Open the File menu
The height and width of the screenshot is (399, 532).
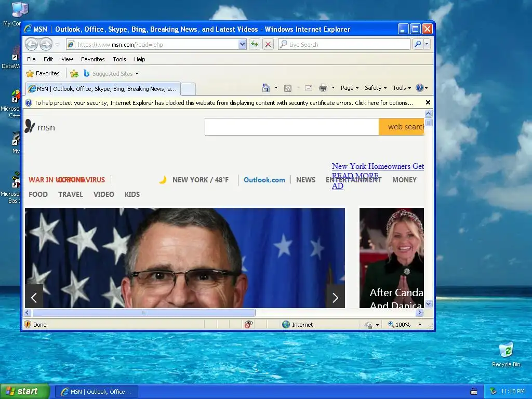click(x=31, y=59)
